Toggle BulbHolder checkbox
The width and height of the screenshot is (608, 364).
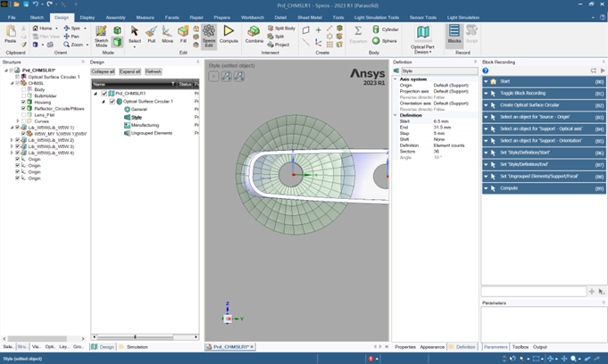click(x=23, y=95)
